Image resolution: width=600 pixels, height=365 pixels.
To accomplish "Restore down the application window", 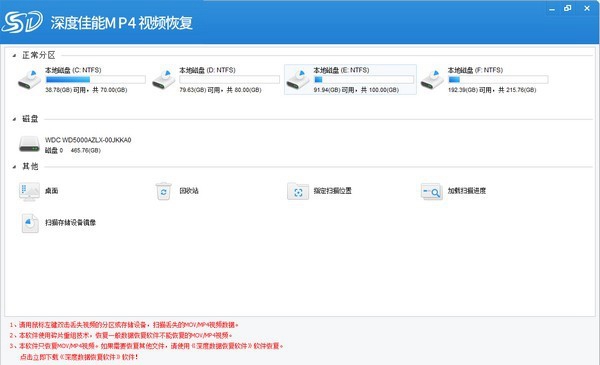I will (568, 8).
